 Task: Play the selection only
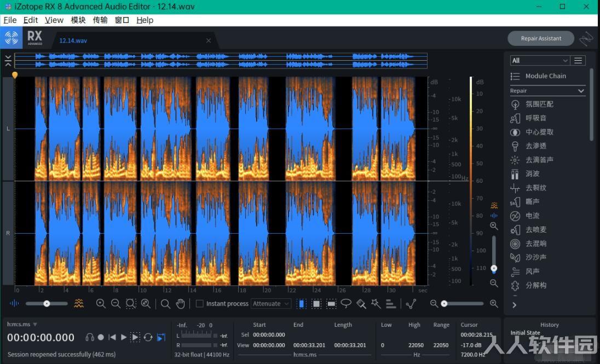click(x=135, y=337)
